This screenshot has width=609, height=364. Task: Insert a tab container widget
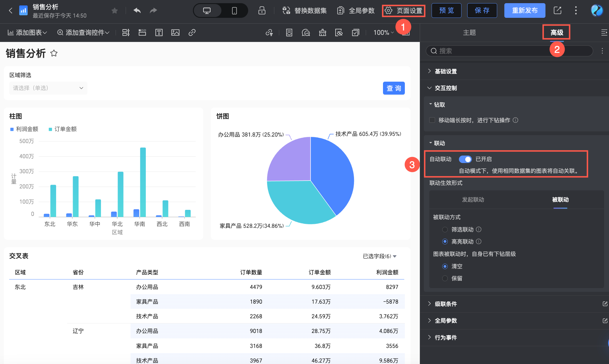click(x=142, y=32)
